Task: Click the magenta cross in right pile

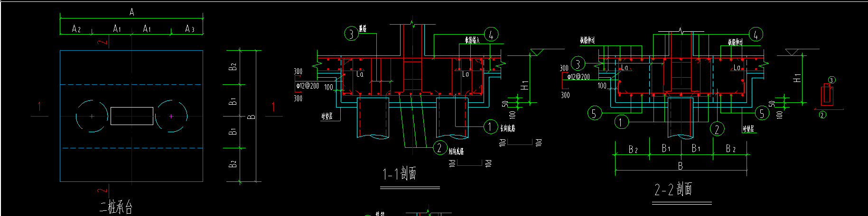Action: [x=171, y=116]
